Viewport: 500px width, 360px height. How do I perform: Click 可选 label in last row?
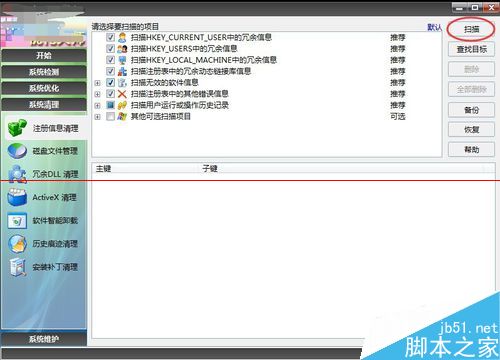click(x=397, y=116)
